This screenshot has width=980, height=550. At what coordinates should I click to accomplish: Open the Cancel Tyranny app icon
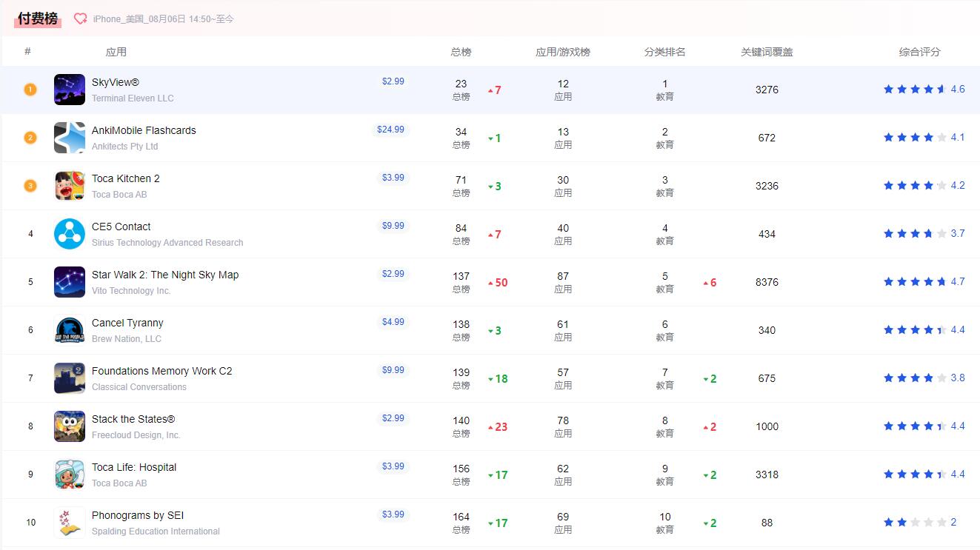(x=70, y=330)
